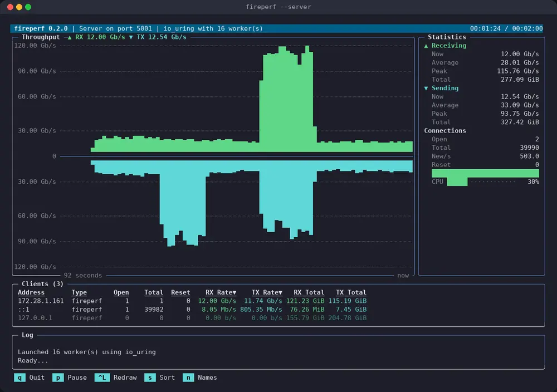Click the Reset column header
This screenshot has height=392, width=557.
point(180,292)
